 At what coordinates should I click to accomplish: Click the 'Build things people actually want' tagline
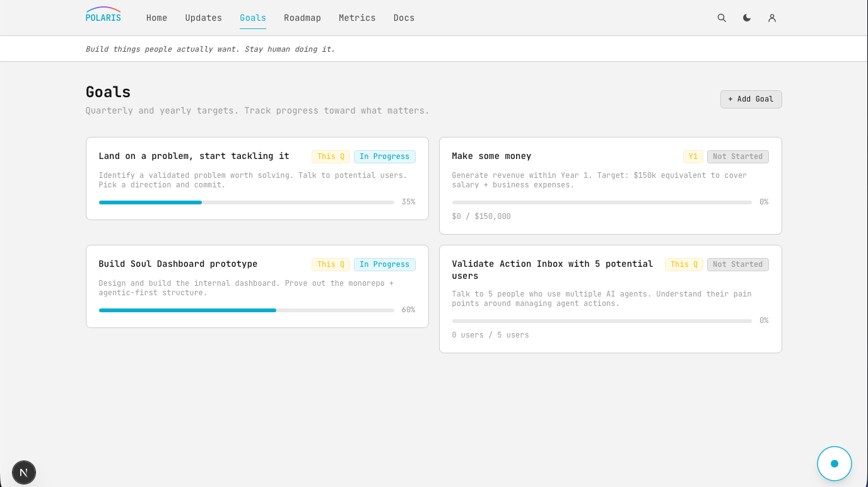pyautogui.click(x=211, y=49)
